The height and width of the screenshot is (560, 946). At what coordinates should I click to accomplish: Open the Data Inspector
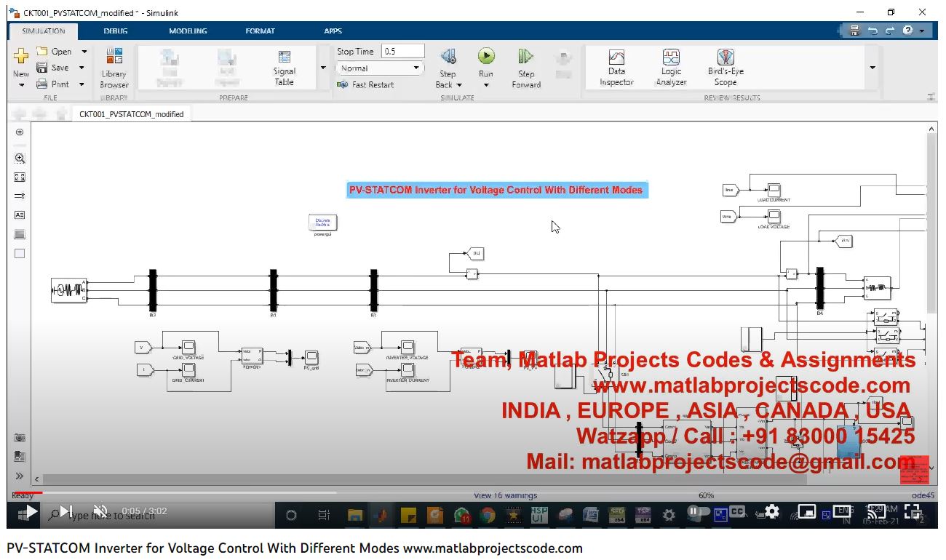[616, 68]
